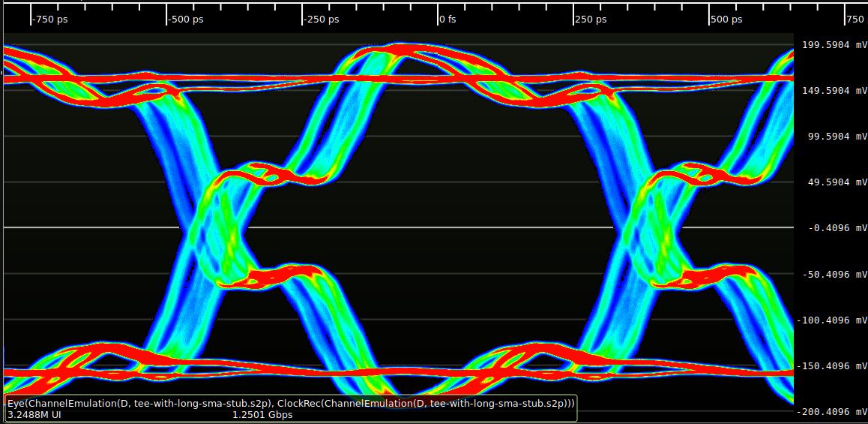Screen dimensions: 868x424
Task: Click the -50.4096 mV axis label
Action: click(x=834, y=275)
